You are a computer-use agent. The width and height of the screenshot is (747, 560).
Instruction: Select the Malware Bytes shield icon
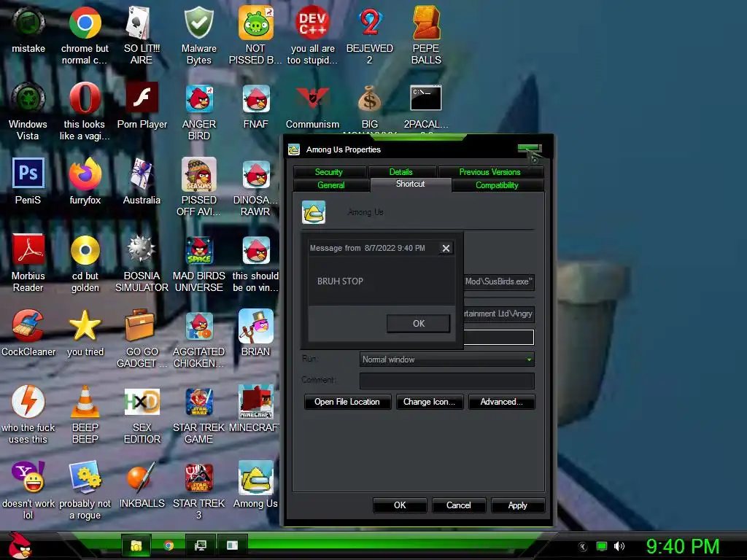(x=198, y=23)
